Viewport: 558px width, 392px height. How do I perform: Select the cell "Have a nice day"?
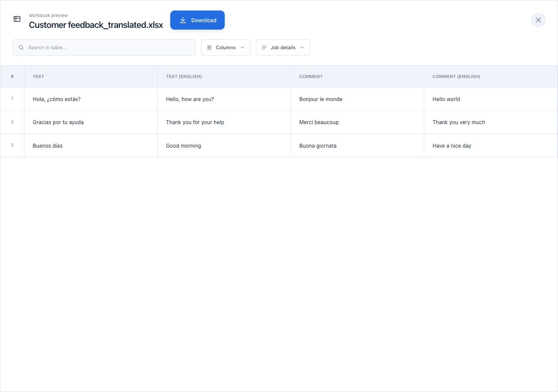click(x=490, y=146)
